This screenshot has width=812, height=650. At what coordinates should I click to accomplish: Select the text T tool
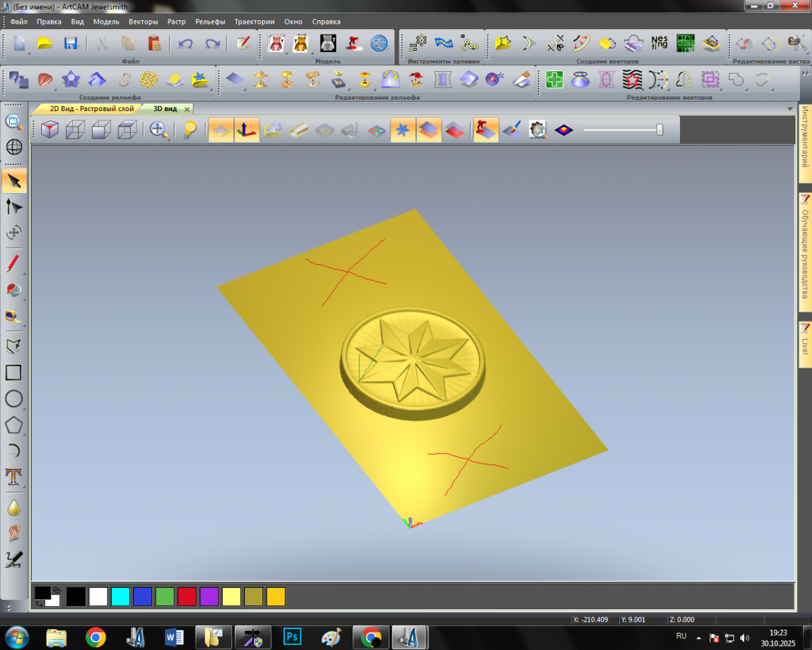coord(14,477)
